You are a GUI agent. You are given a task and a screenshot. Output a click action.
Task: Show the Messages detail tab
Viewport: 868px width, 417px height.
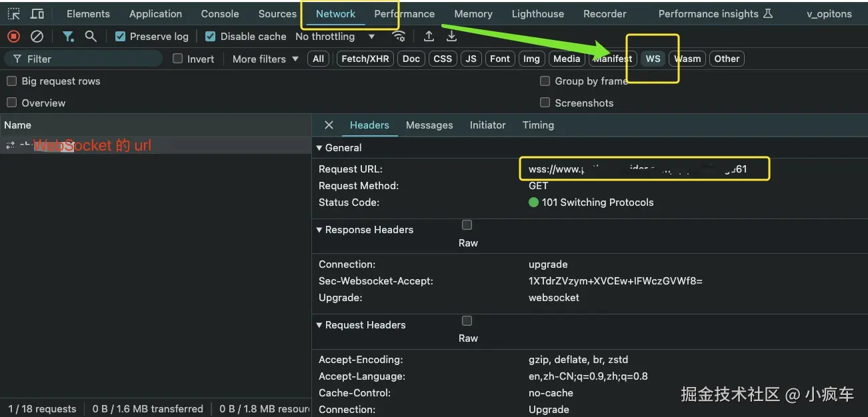(429, 125)
